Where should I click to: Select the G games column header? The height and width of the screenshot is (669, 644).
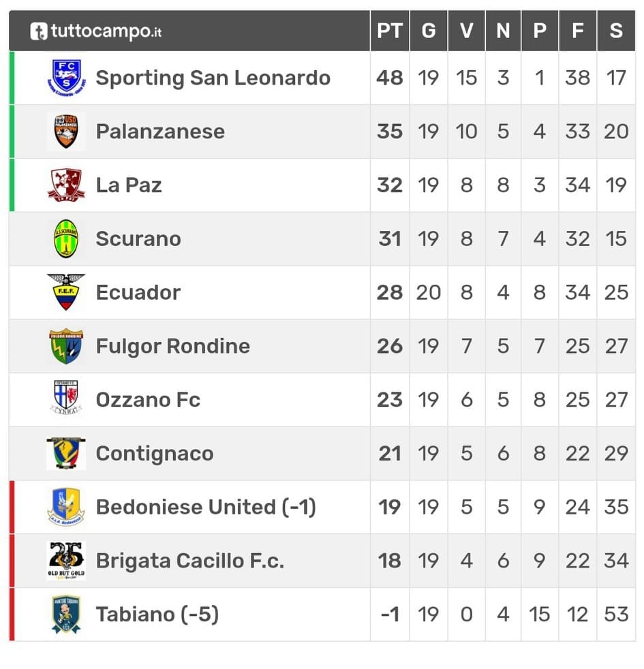pyautogui.click(x=429, y=31)
